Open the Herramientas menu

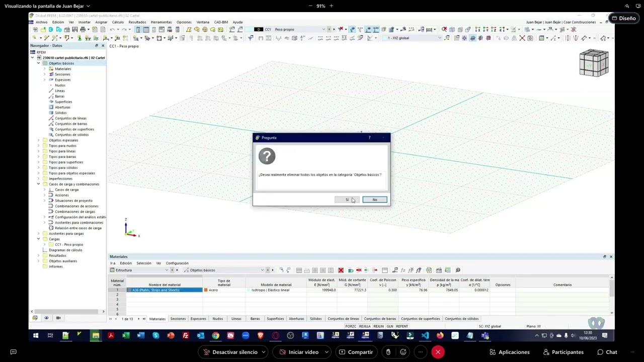click(x=161, y=22)
